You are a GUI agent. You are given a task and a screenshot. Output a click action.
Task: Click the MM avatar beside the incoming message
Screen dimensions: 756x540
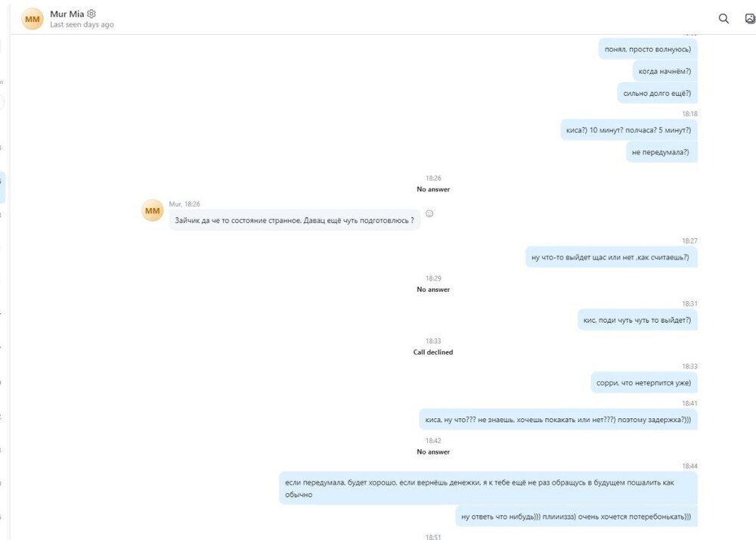[x=153, y=210]
